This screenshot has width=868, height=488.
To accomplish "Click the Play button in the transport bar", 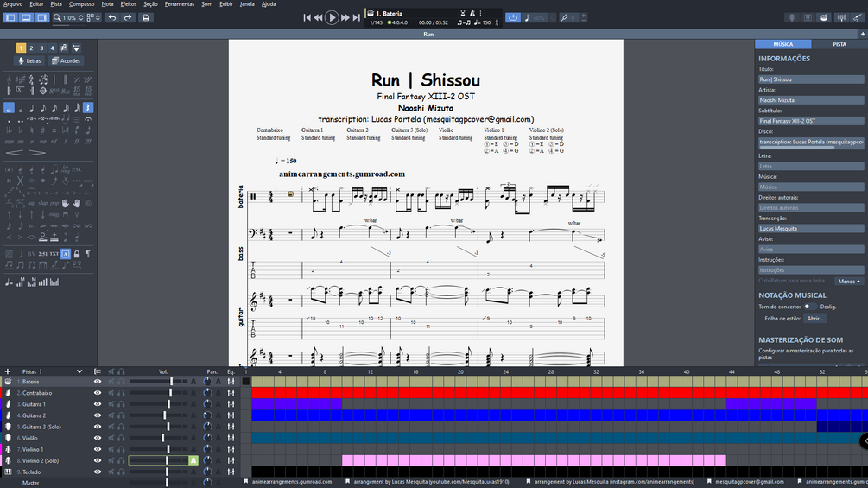I will pyautogui.click(x=332, y=17).
